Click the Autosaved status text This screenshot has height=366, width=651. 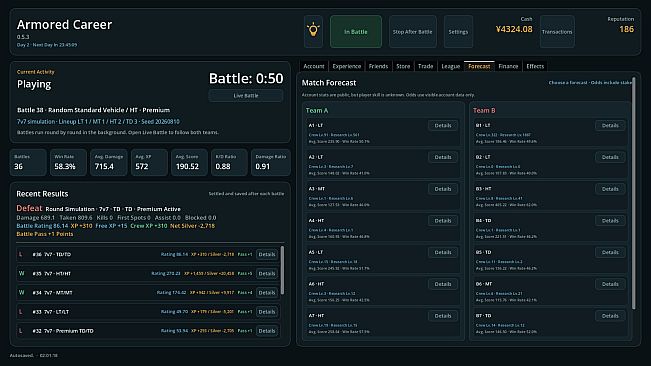pos(34,356)
